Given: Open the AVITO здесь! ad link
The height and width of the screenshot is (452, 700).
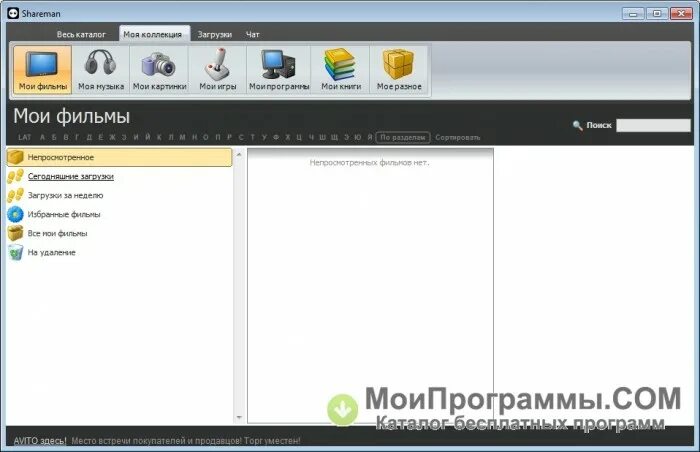Looking at the screenshot, I should coord(40,440).
